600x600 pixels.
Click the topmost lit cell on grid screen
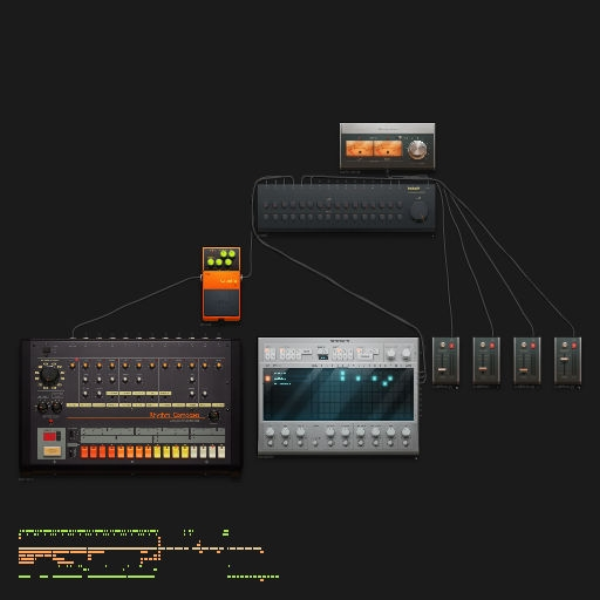342,373
